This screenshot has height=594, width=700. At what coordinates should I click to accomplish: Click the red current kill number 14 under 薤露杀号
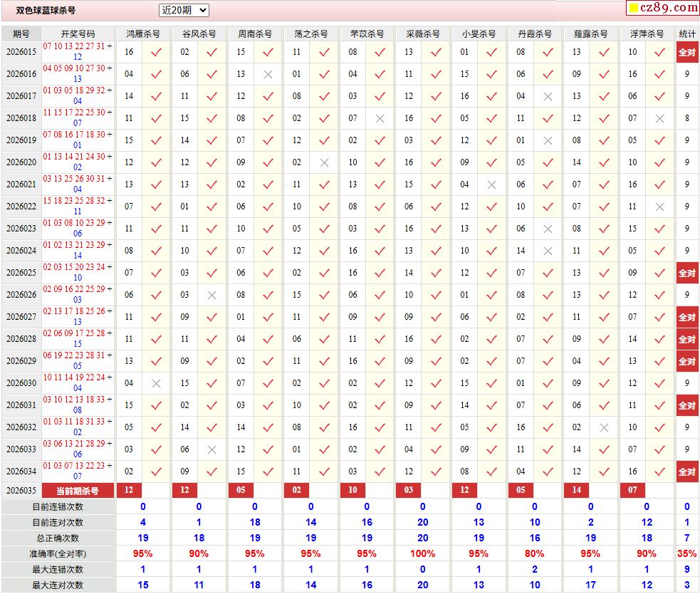(576, 490)
